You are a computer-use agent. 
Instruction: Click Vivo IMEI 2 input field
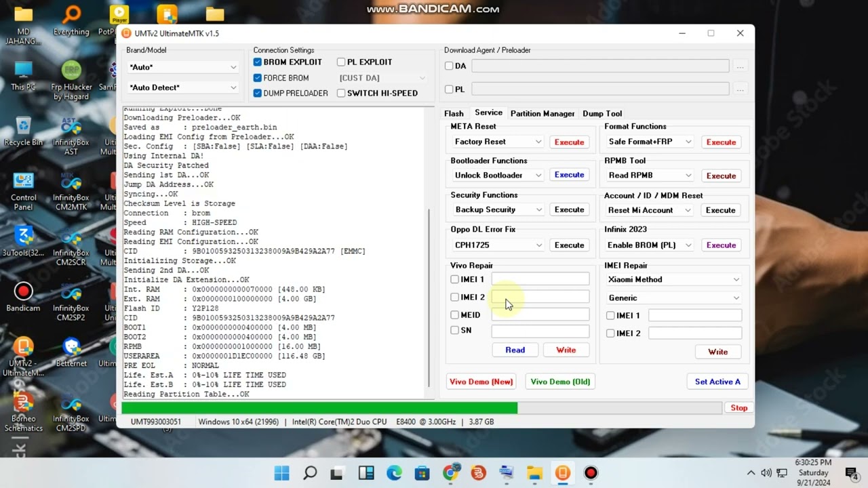540,297
